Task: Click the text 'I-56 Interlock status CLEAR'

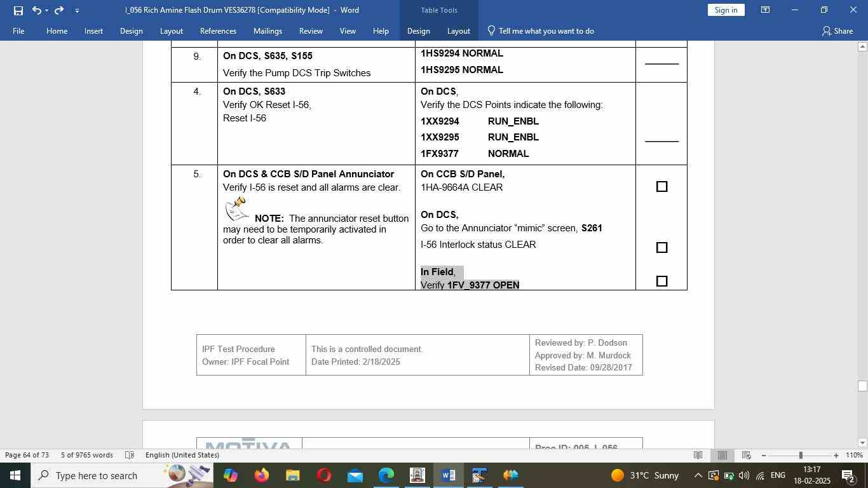Action: (x=478, y=245)
